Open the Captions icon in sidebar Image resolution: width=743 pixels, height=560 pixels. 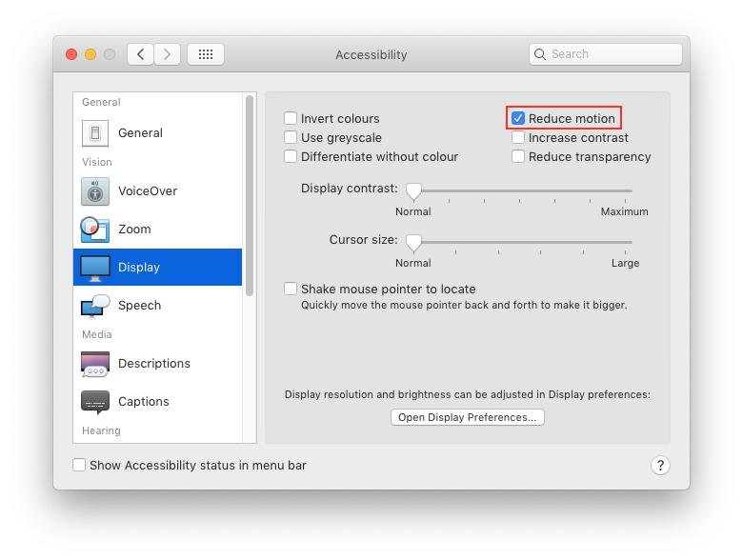95,402
